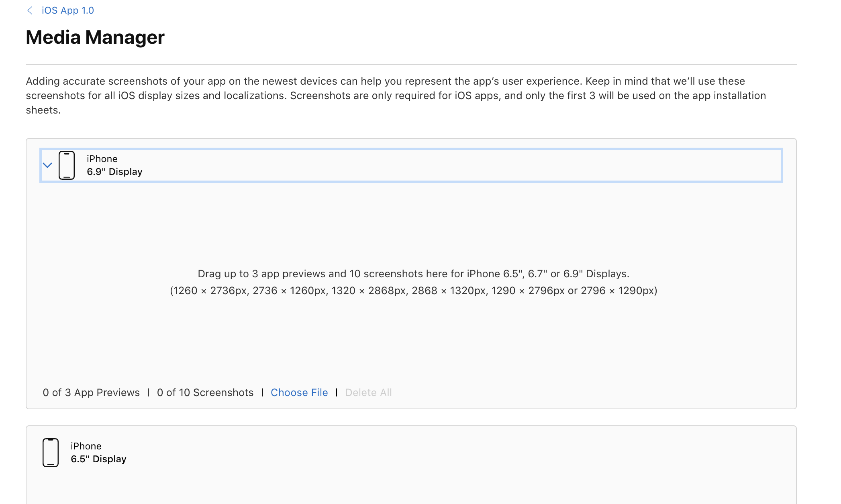Click the iPhone 6.5" device icon
Viewport: 841px width, 504px height.
pos(51,453)
